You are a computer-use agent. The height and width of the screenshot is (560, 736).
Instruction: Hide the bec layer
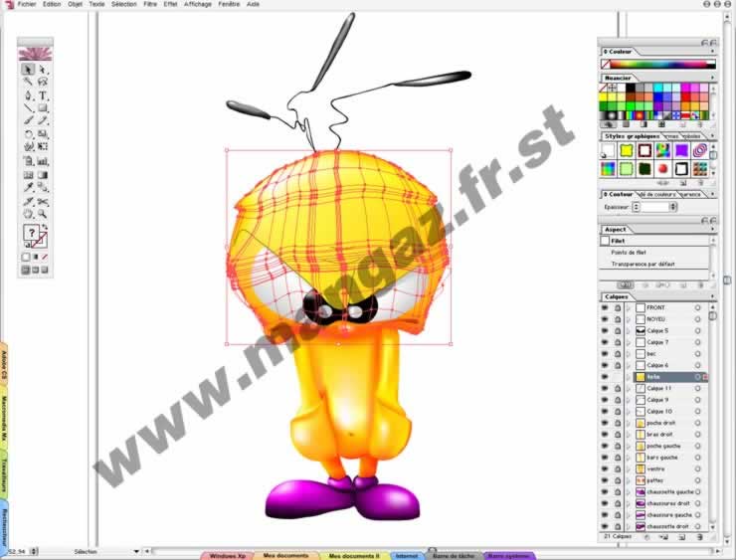click(605, 354)
